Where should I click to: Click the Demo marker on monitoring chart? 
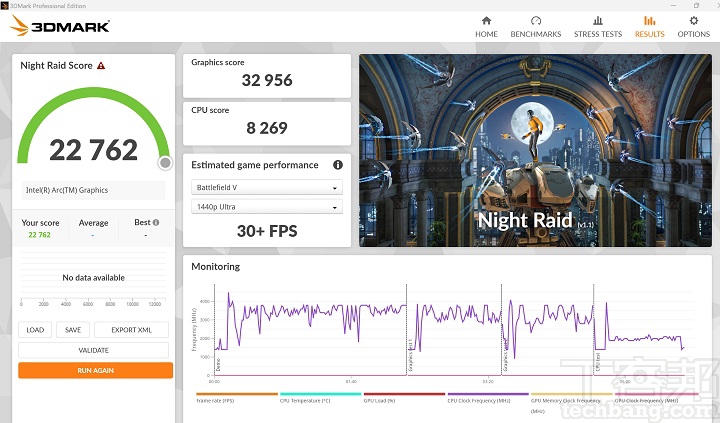[218, 365]
